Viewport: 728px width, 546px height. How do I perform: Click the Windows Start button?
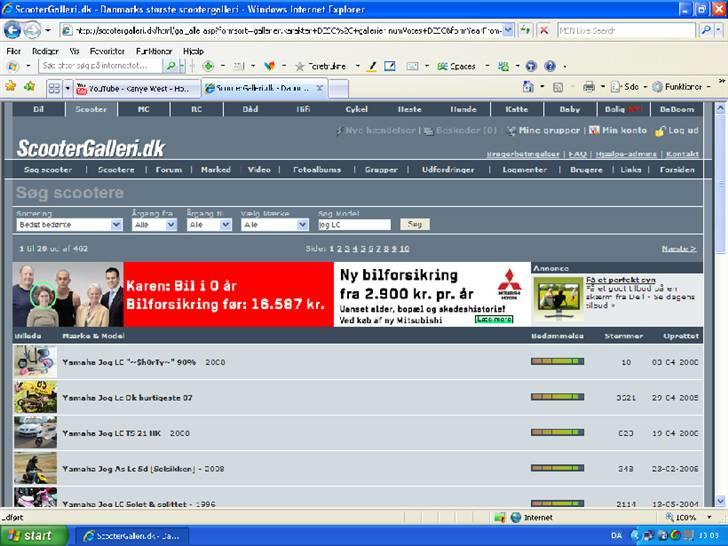30,535
